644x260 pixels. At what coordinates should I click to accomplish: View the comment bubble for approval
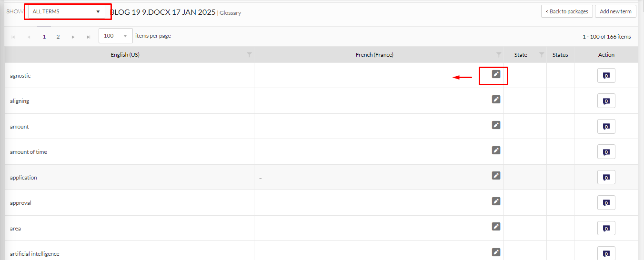click(x=606, y=203)
